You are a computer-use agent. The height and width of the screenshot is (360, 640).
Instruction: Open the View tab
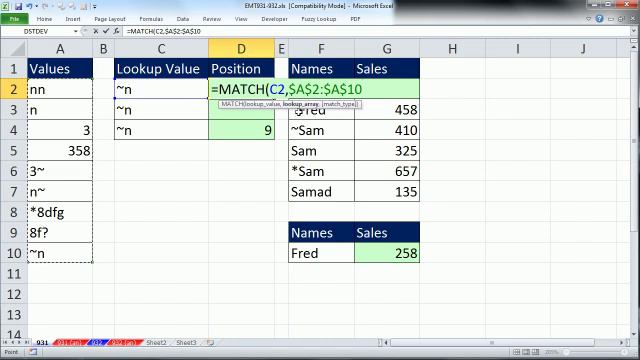[241, 19]
